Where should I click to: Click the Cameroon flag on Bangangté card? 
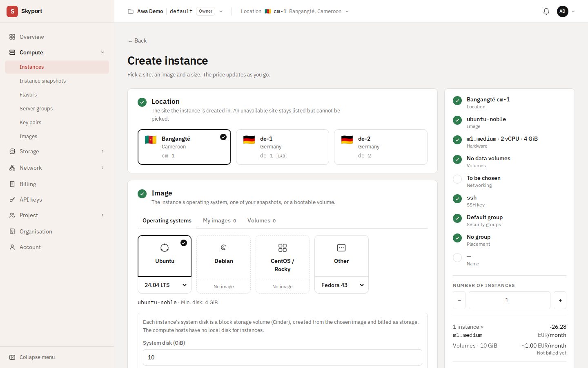(x=151, y=140)
